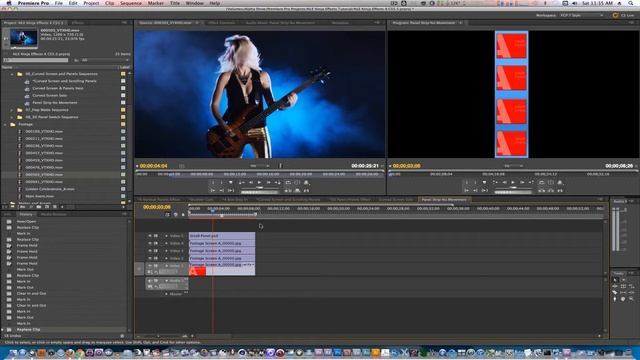The height and width of the screenshot is (360, 640).
Task: Open the Sequence menu
Action: click(x=130, y=3)
